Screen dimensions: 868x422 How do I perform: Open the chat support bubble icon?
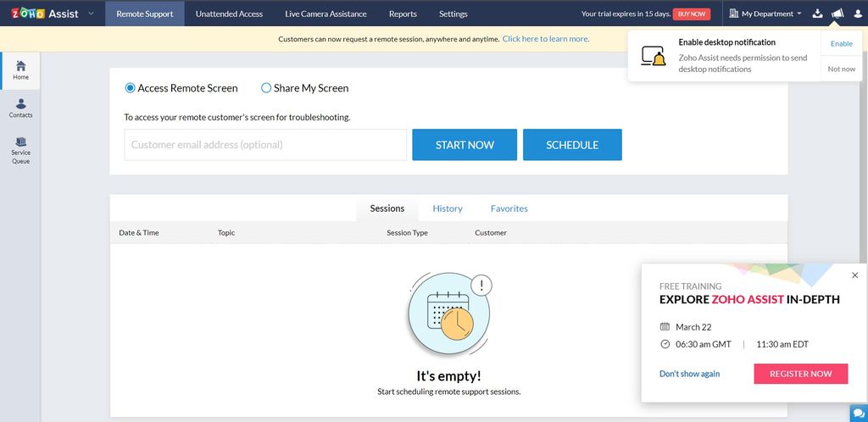click(859, 414)
